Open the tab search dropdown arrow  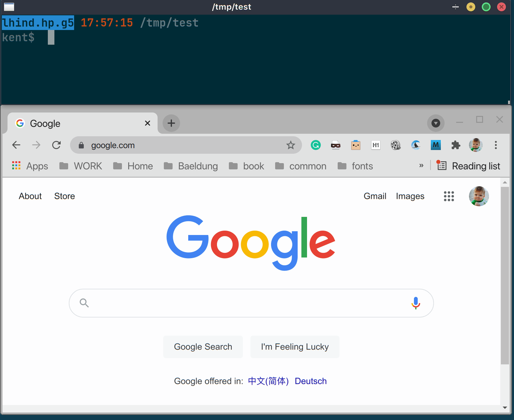(436, 123)
